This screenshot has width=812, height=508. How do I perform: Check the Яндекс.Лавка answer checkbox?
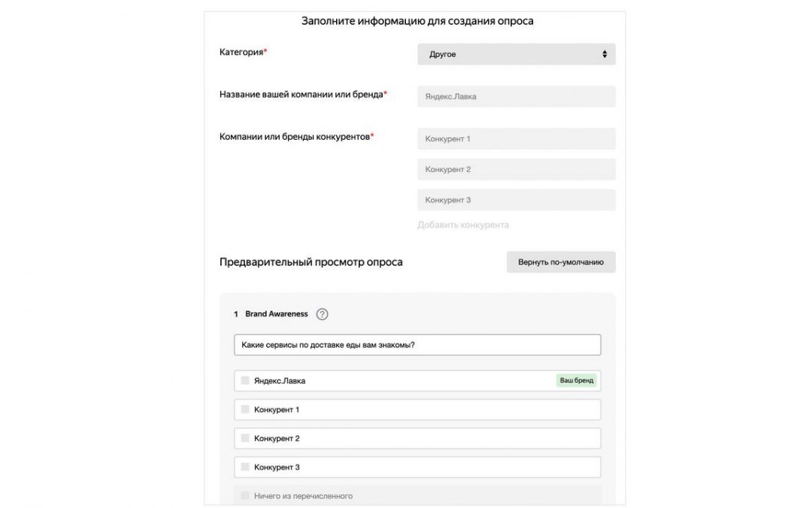point(244,380)
